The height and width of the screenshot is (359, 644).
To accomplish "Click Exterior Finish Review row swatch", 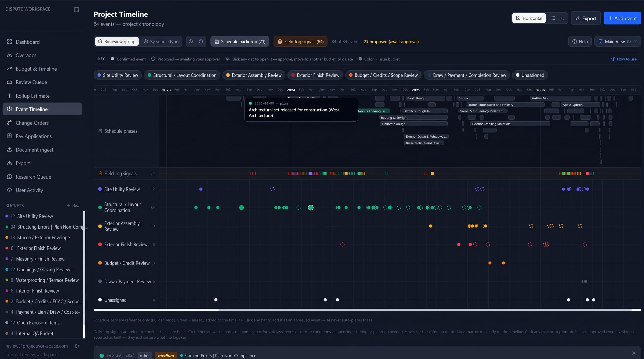I will pos(100,244).
